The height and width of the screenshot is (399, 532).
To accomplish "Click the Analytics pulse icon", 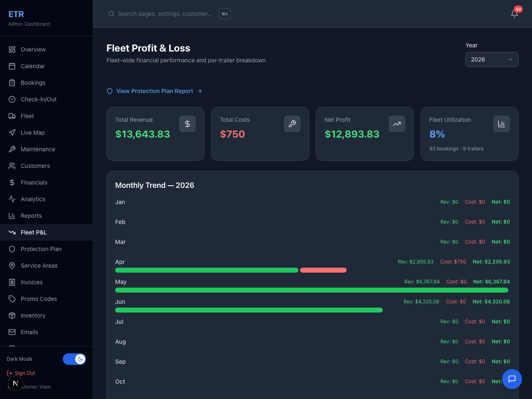I will coord(12,199).
